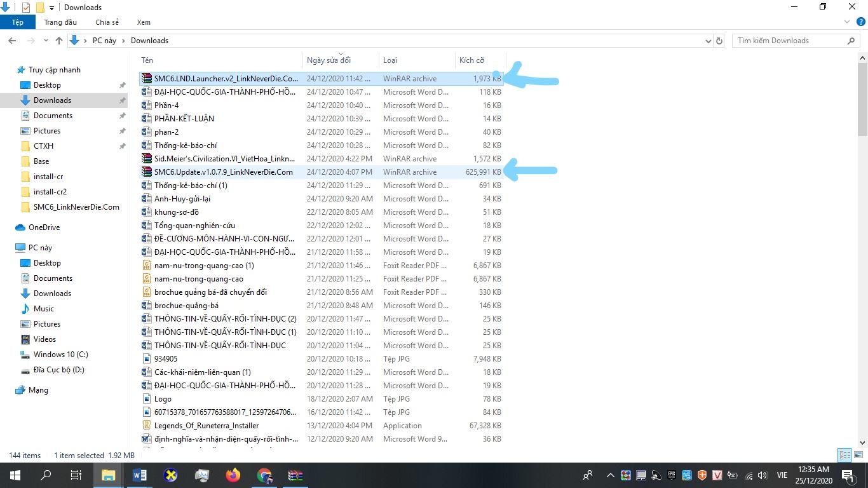Switch to large thumbnails view

(x=857, y=455)
